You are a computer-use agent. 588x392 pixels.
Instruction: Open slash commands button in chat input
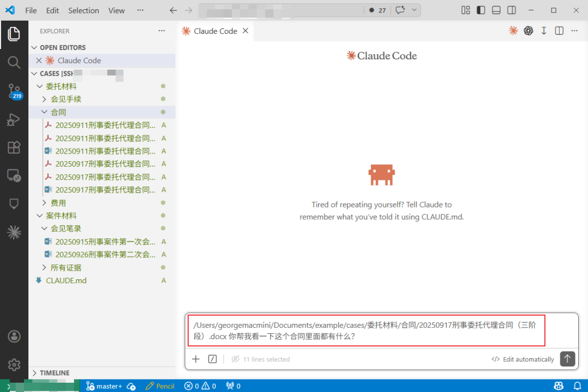(x=212, y=359)
